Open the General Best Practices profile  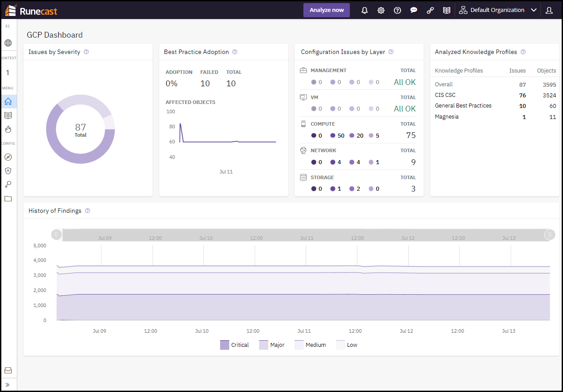click(495, 106)
